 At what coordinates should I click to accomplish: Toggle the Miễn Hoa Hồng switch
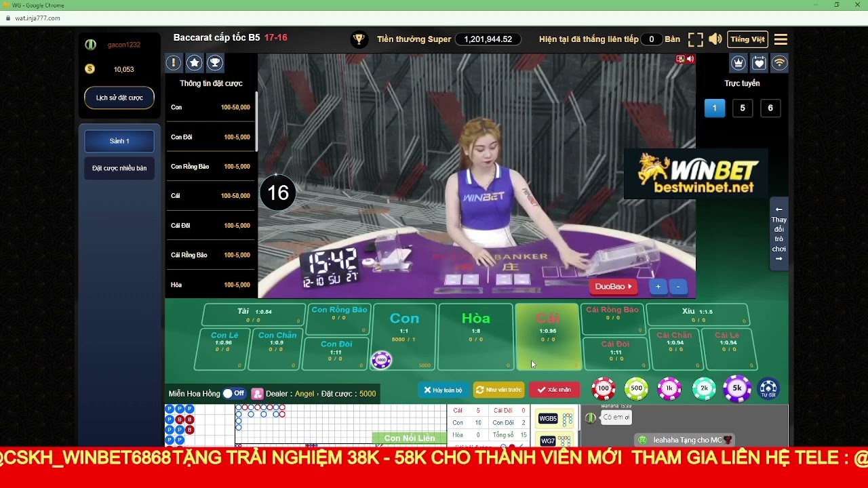(x=234, y=394)
